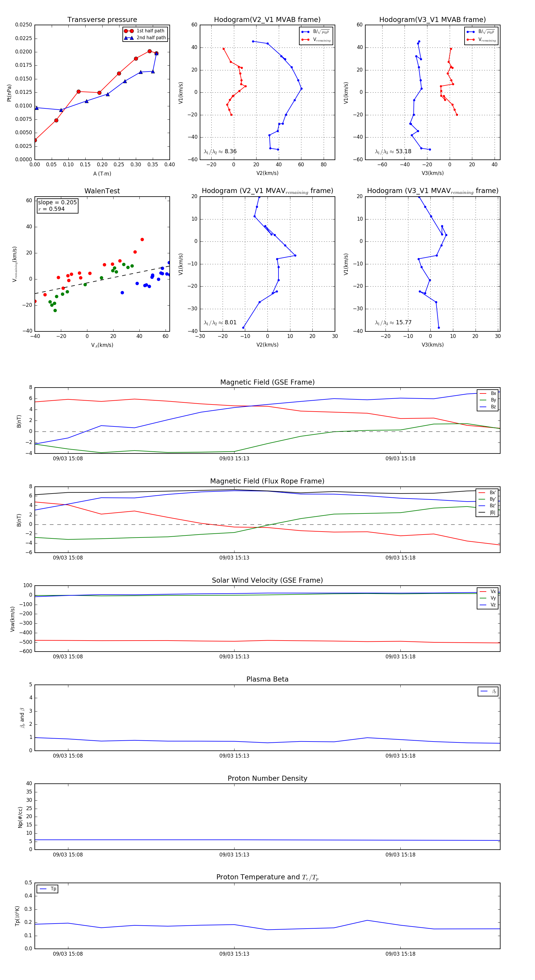Select the 'r = 0.594' annotation

tap(51, 209)
